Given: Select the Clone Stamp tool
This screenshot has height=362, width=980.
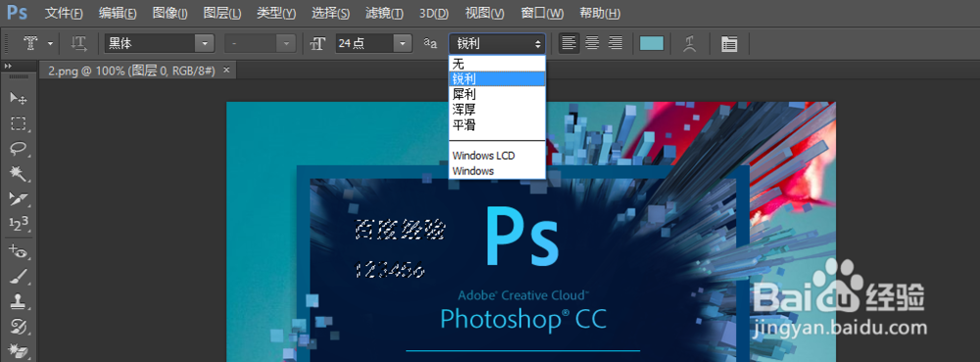Looking at the screenshot, I should click(18, 301).
